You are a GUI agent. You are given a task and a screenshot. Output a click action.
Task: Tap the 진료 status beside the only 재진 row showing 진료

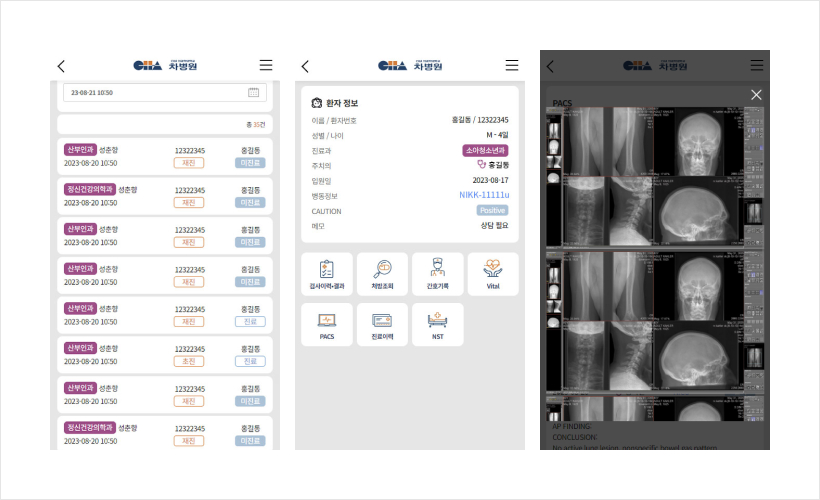(x=250, y=322)
